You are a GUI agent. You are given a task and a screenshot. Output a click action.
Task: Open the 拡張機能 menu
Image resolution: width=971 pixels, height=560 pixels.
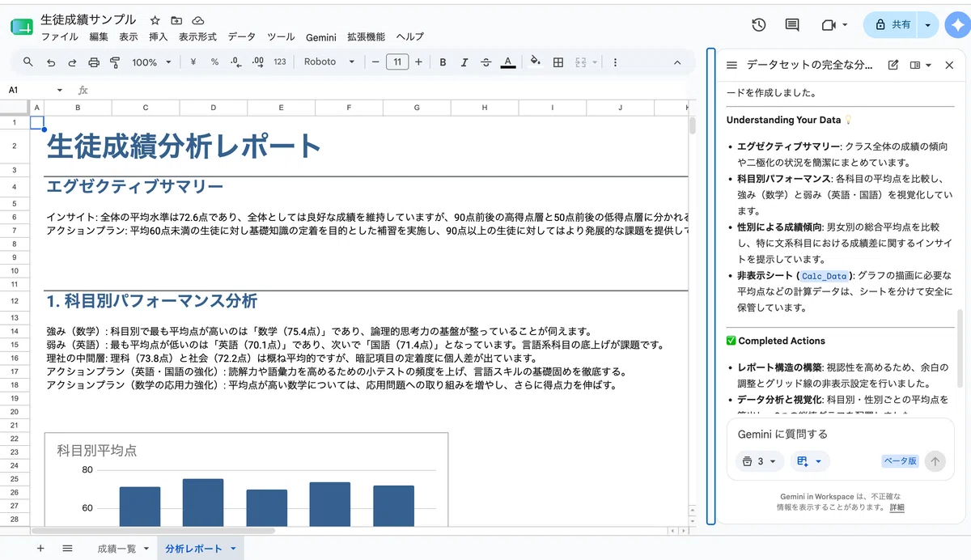coord(366,37)
